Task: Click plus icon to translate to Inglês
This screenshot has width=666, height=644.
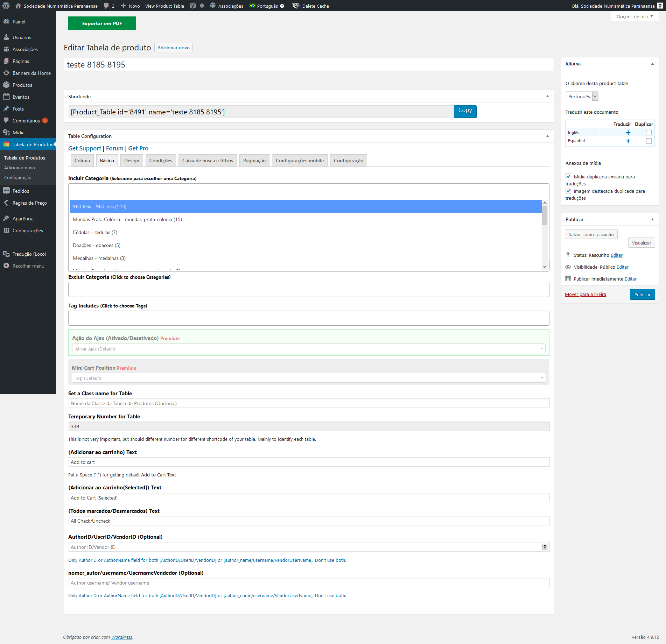Action: click(628, 133)
